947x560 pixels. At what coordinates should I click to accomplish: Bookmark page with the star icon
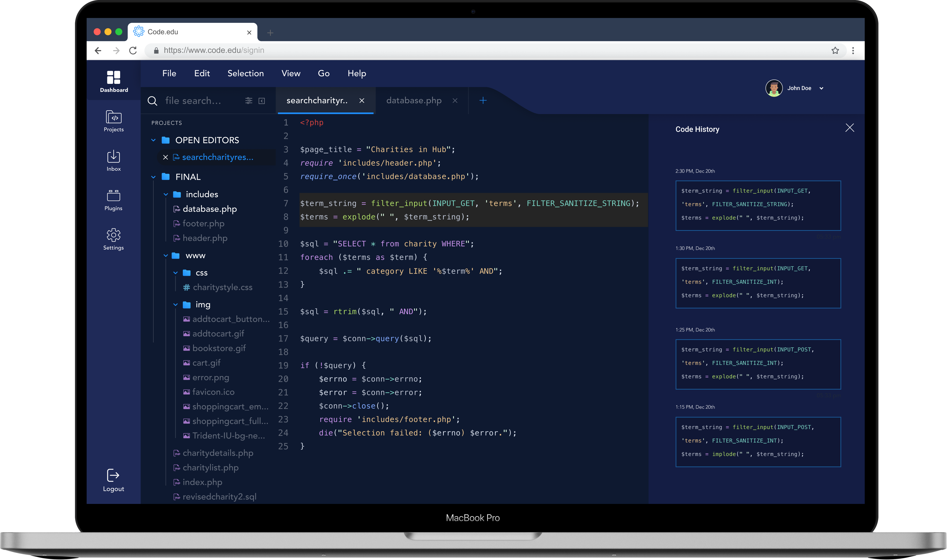(x=835, y=51)
